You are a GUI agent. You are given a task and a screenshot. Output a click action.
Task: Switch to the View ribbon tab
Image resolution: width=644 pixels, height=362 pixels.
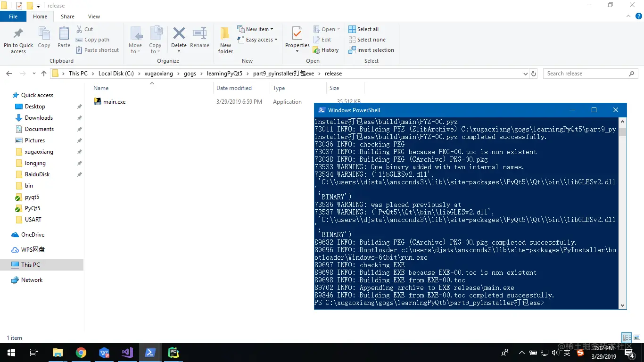pos(94,16)
